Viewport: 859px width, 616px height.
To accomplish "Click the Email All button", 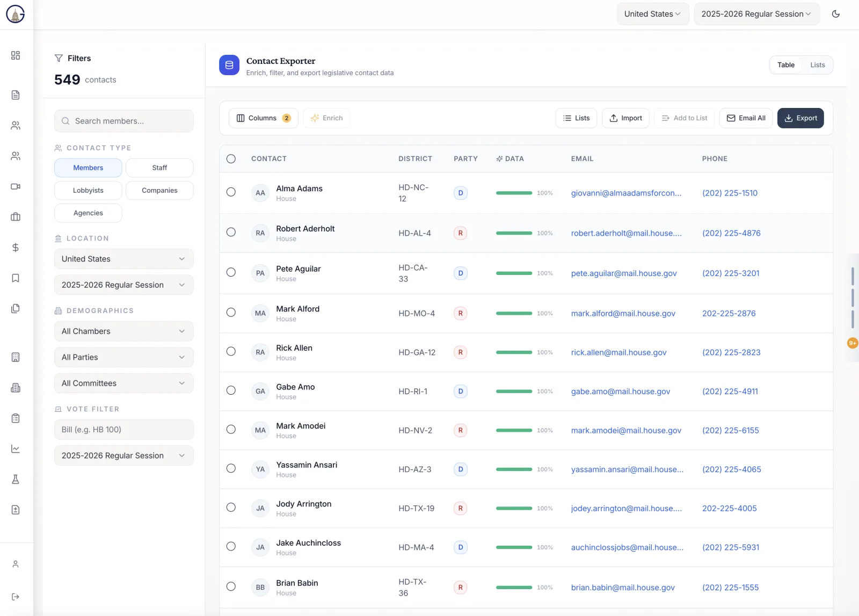I will point(746,118).
